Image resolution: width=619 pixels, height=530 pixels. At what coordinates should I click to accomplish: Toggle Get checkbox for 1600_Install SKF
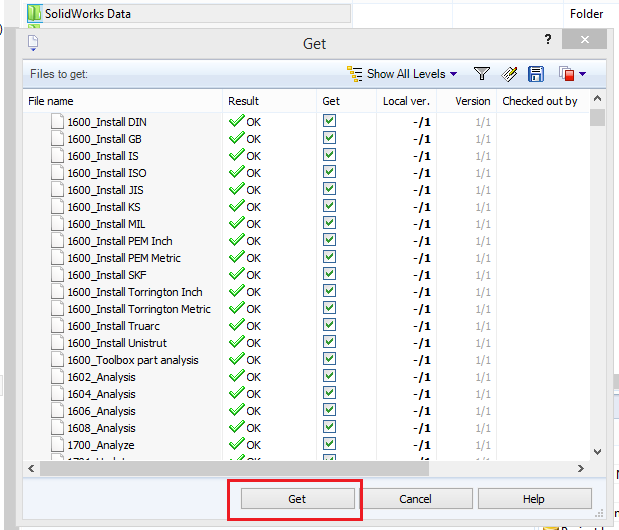[329, 274]
